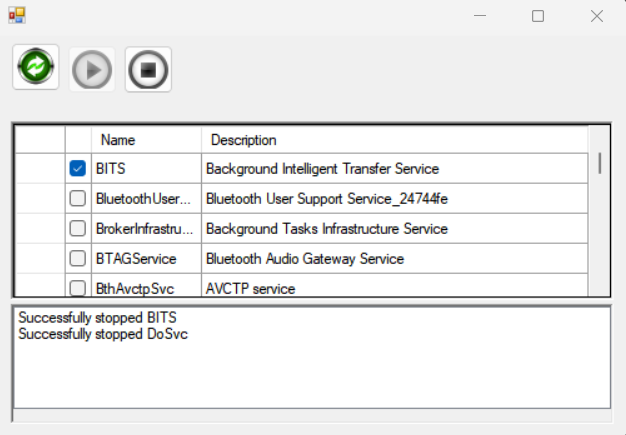Screen dimensions: 626x435
Task: Select the BITS name cell
Action: [145, 169]
